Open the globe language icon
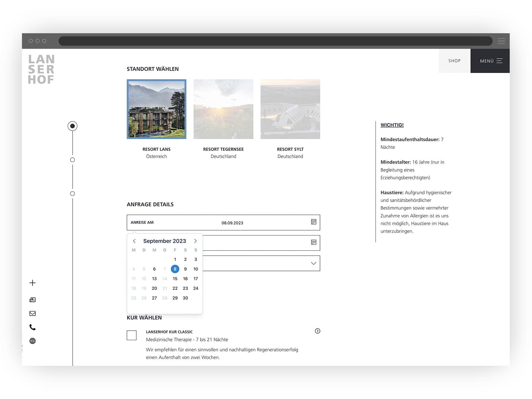This screenshot has height=399, width=532. (x=32, y=341)
